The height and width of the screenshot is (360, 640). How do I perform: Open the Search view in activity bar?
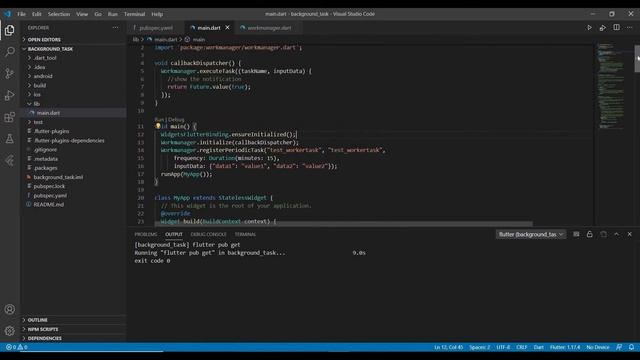point(9,52)
